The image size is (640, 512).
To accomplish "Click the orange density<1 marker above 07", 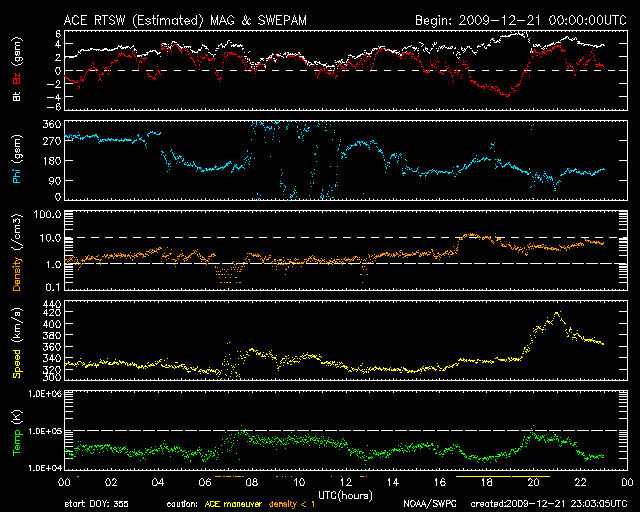I will [x=229, y=476].
